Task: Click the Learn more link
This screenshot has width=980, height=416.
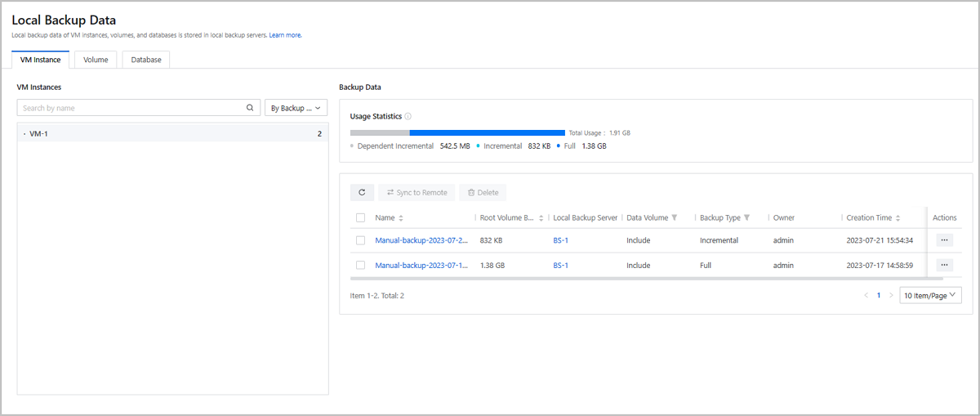Action: point(286,35)
